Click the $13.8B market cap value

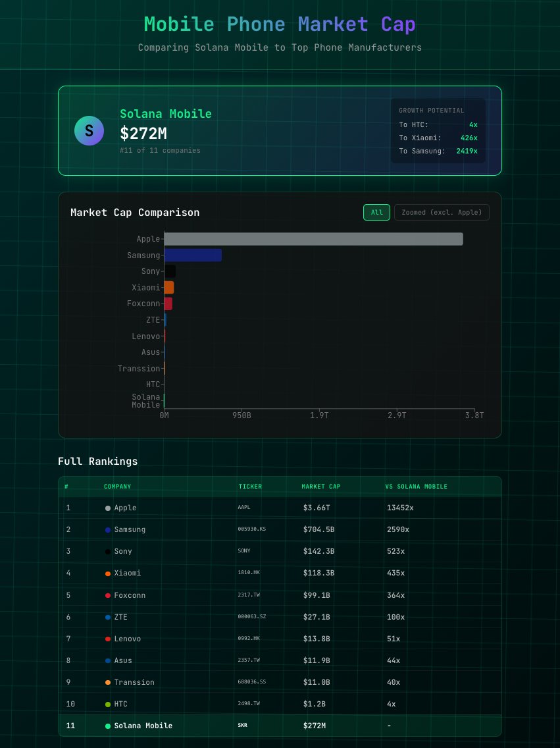(x=317, y=638)
